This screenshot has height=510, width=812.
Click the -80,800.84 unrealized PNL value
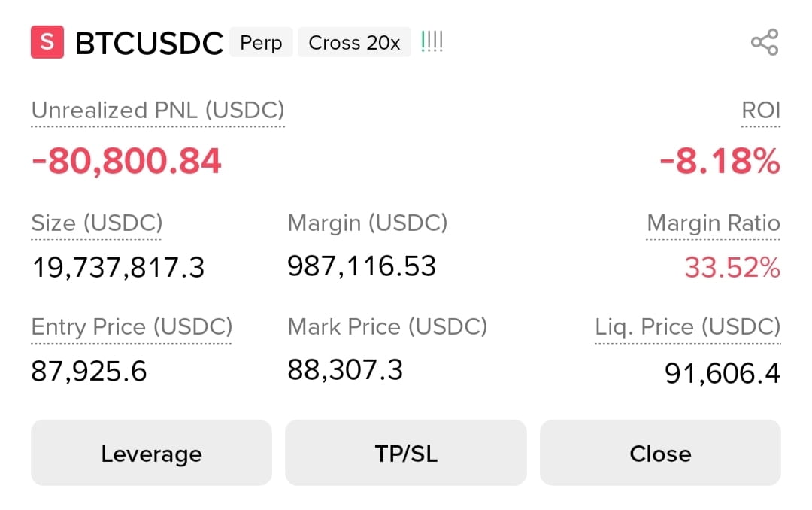coord(126,161)
